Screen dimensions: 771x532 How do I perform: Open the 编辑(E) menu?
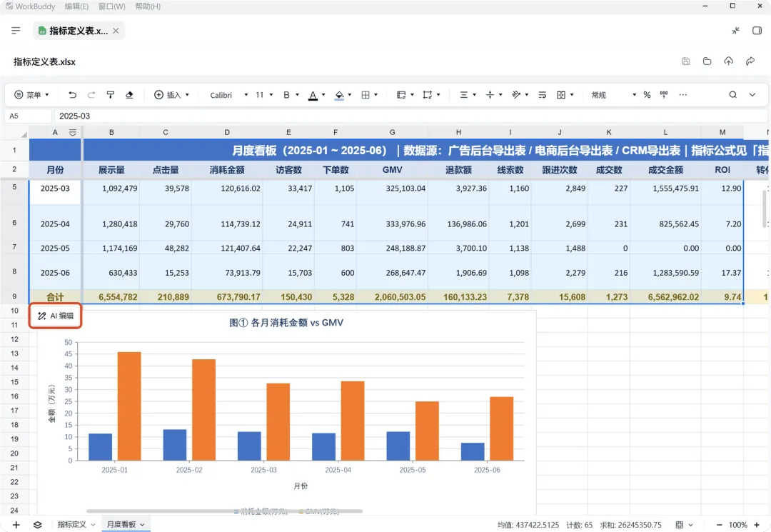coord(76,6)
